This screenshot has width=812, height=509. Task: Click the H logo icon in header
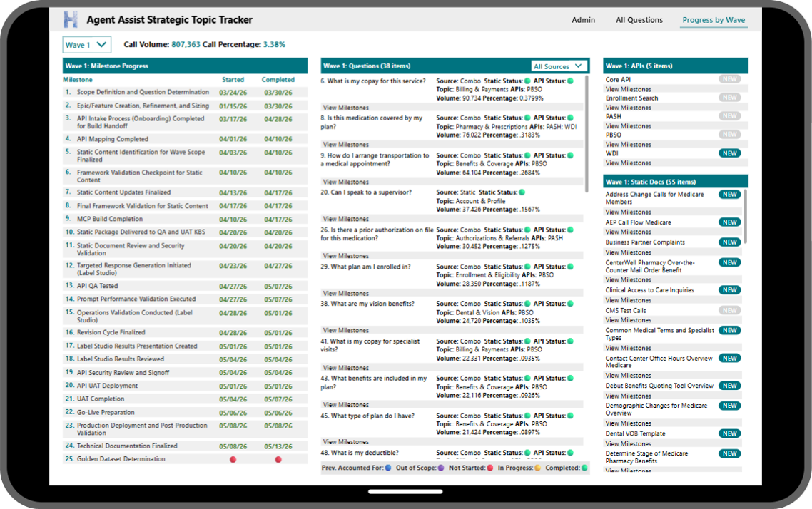(x=71, y=20)
